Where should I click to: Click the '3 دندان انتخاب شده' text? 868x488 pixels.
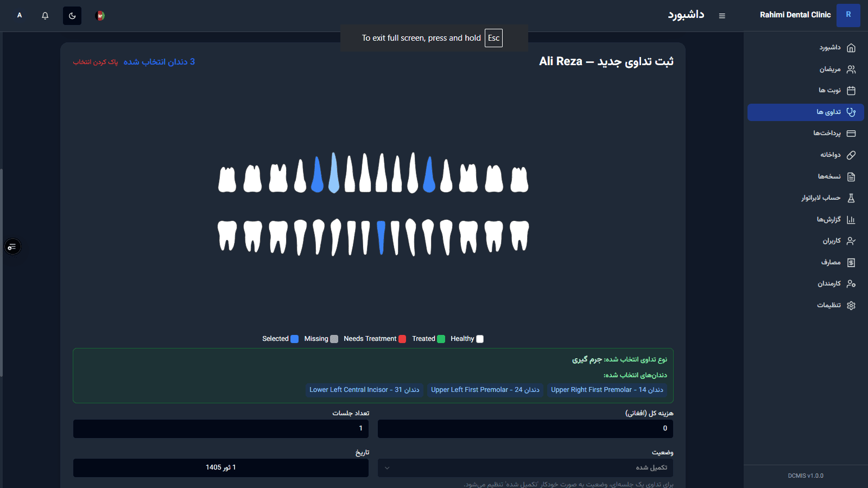(159, 62)
